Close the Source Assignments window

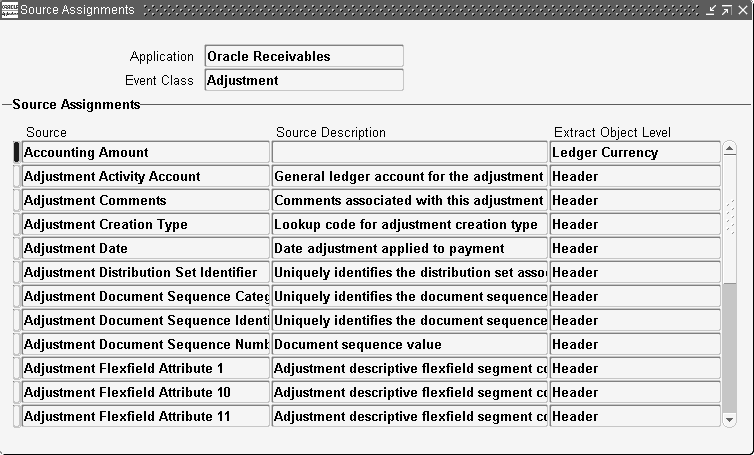[x=742, y=10]
